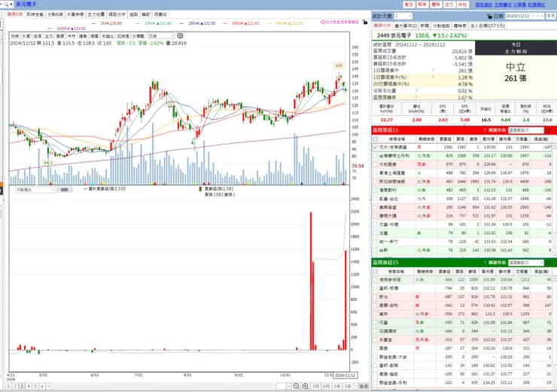Viewport: 557px width, 392px height.
Task: Set chart range with 1年 button
Action: [336, 386]
